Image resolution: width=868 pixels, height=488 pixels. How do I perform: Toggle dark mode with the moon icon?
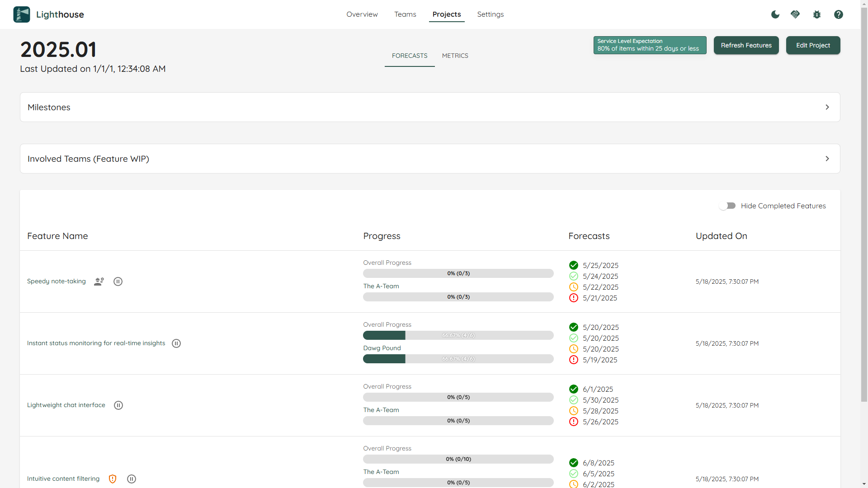tap(775, 14)
